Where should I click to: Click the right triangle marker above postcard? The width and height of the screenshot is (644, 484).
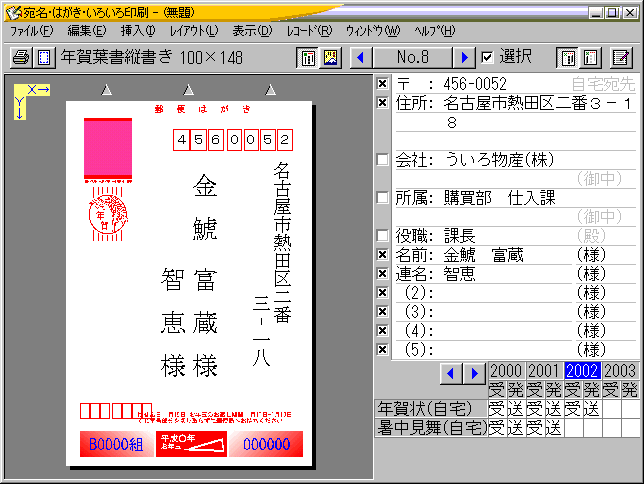tap(270, 90)
